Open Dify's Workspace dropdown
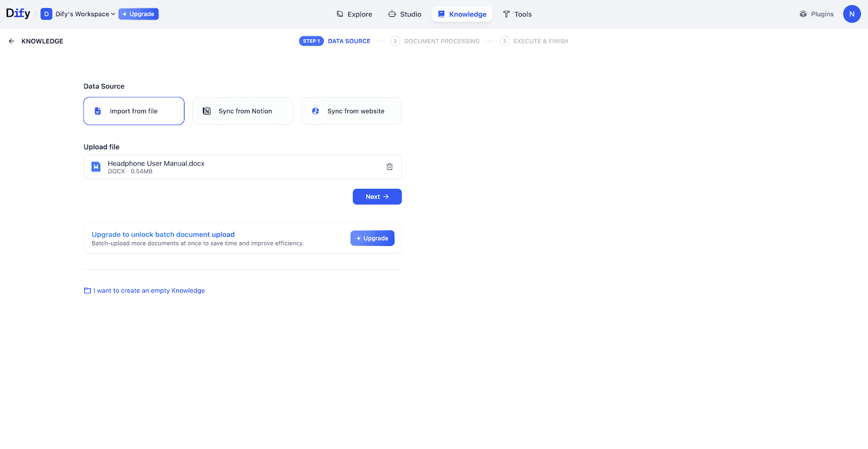This screenshot has height=449, width=868. click(85, 14)
